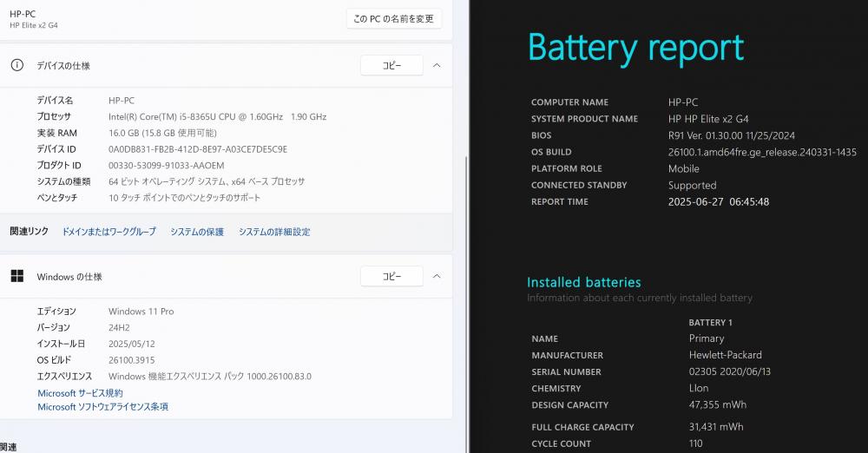Select システムの種類 value 64 ビット text
This screenshot has height=453, width=868.
coord(207,181)
